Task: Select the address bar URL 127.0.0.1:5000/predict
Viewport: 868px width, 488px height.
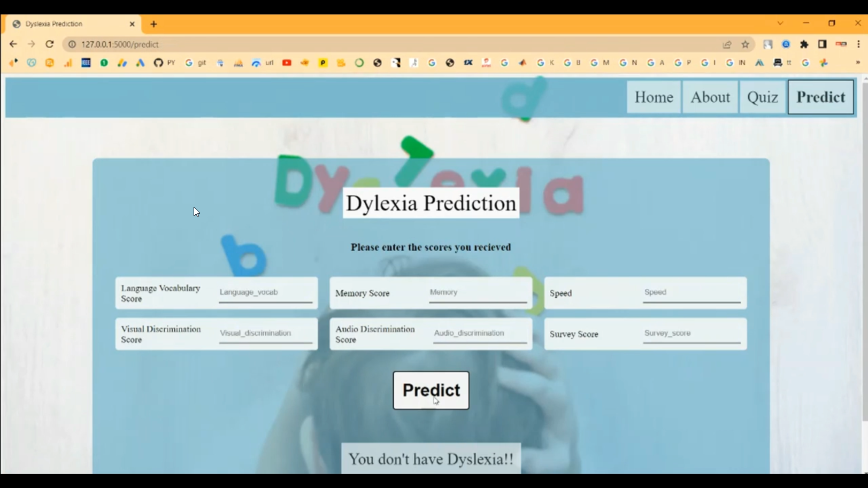Action: pyautogui.click(x=120, y=44)
